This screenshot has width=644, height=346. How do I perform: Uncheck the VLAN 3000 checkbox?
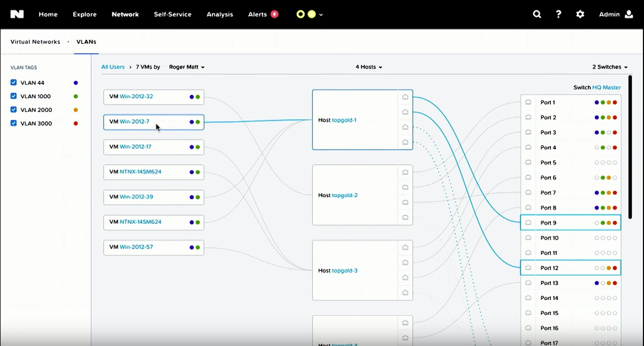click(x=14, y=123)
